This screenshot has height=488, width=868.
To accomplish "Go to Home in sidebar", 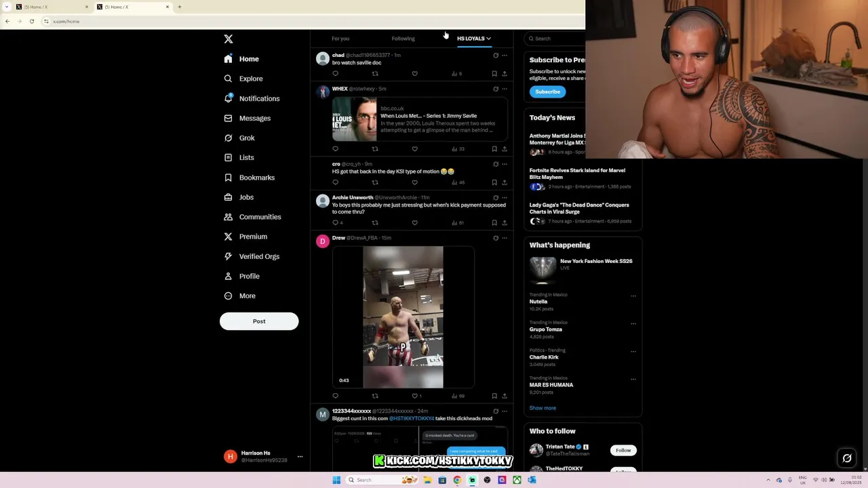I will click(x=242, y=59).
